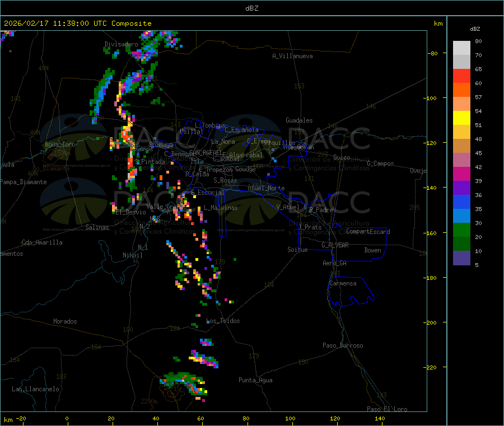Click the 'J_Prats' place label
This screenshot has height=426, width=504.
pyautogui.click(x=310, y=227)
